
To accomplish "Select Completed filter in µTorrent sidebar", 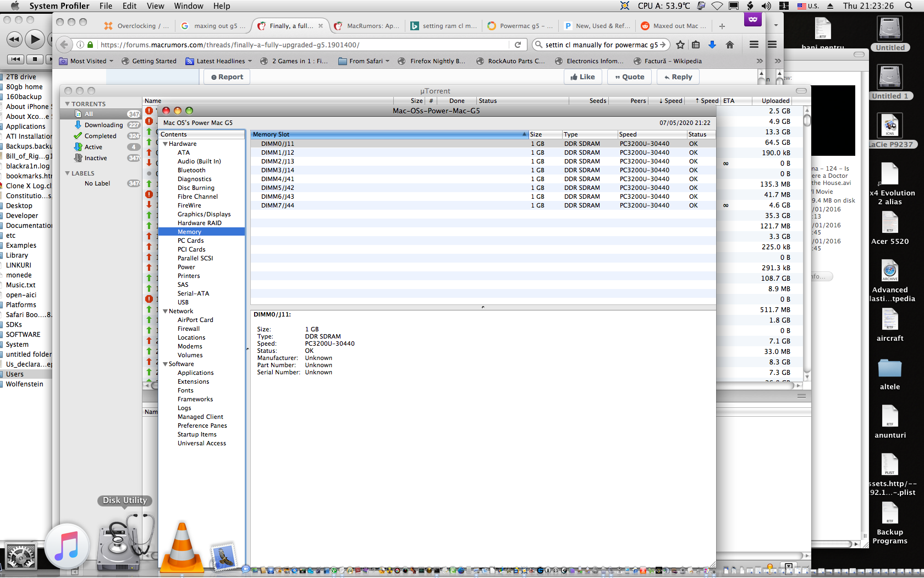I will (100, 136).
